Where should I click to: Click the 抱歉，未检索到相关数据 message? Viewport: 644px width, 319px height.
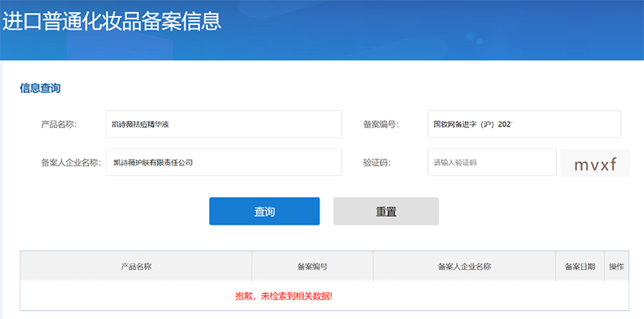(284, 296)
